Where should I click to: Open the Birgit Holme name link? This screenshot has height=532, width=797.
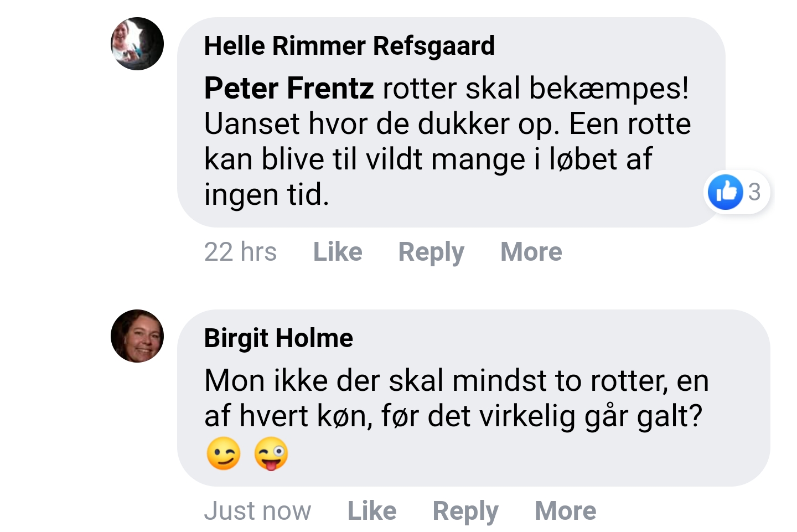point(278,338)
